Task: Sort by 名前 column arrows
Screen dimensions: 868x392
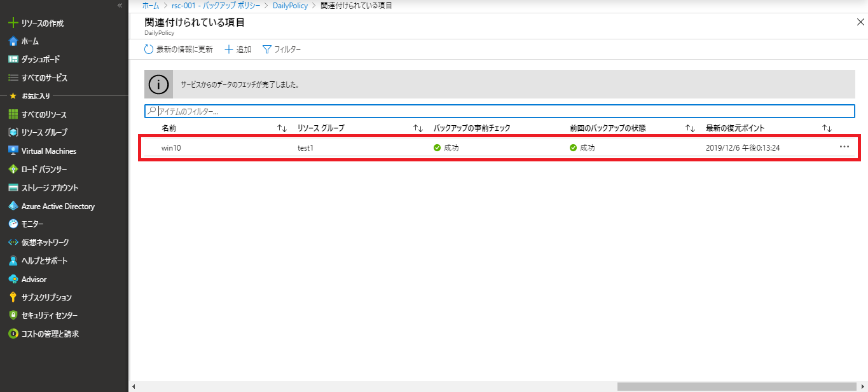Action: click(282, 128)
